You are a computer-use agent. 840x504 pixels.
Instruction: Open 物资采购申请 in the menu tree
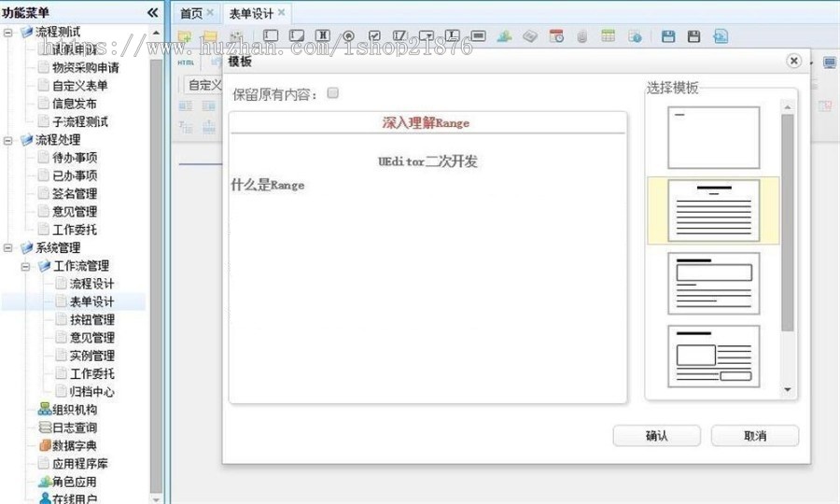(86, 67)
